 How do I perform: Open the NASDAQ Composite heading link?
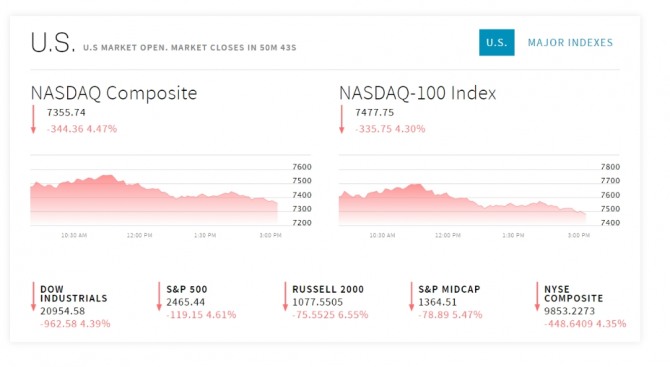point(114,93)
